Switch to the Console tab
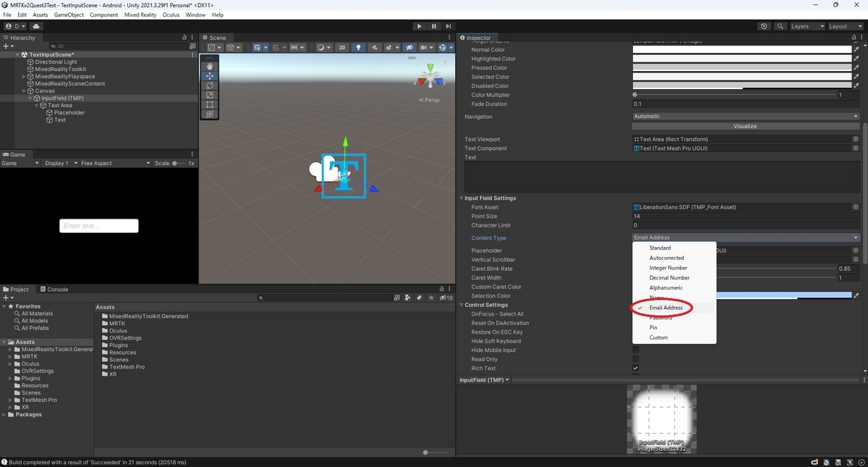868x467 pixels. pos(55,289)
